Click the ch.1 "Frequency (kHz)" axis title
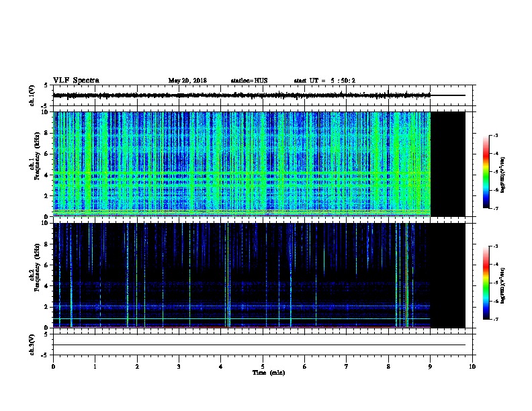The width and height of the screenshot is (532, 411). click(x=37, y=156)
